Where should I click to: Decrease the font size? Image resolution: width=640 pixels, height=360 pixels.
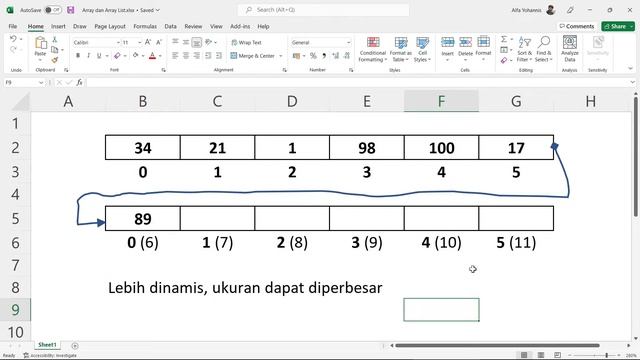(159, 42)
